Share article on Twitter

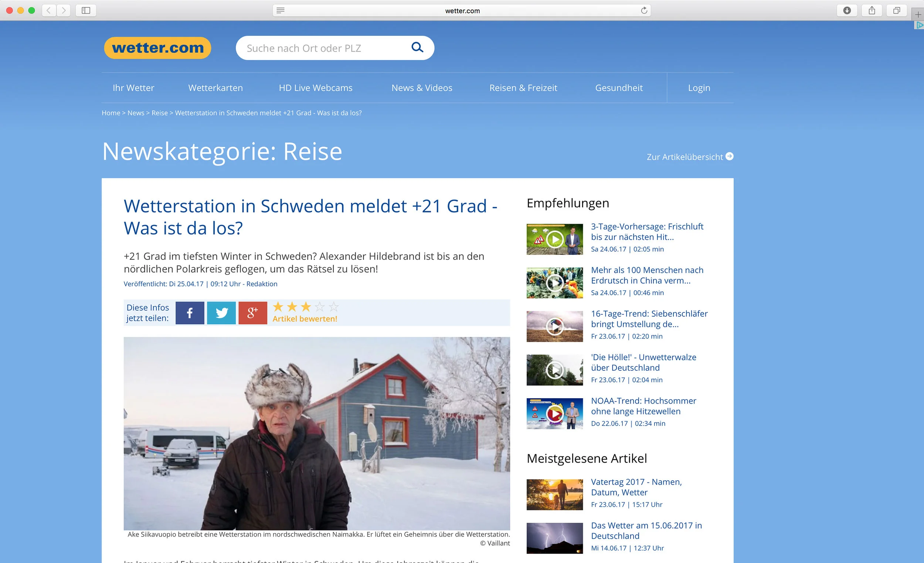(221, 313)
